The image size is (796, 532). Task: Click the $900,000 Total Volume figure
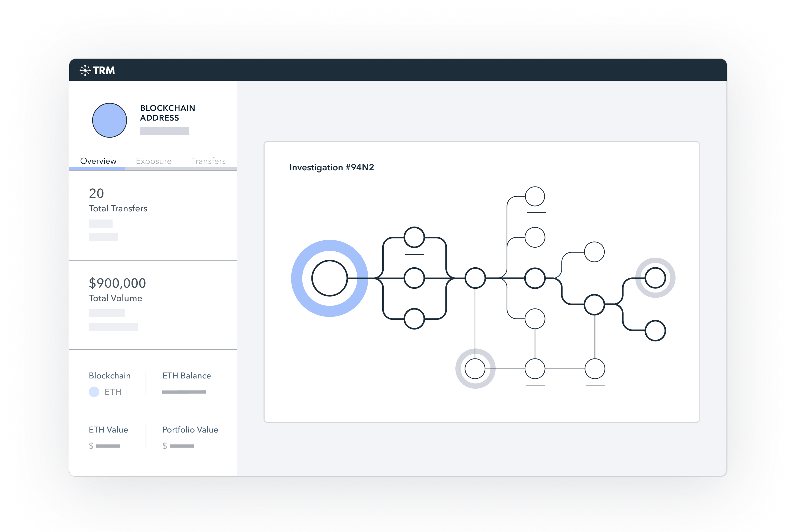tap(117, 283)
